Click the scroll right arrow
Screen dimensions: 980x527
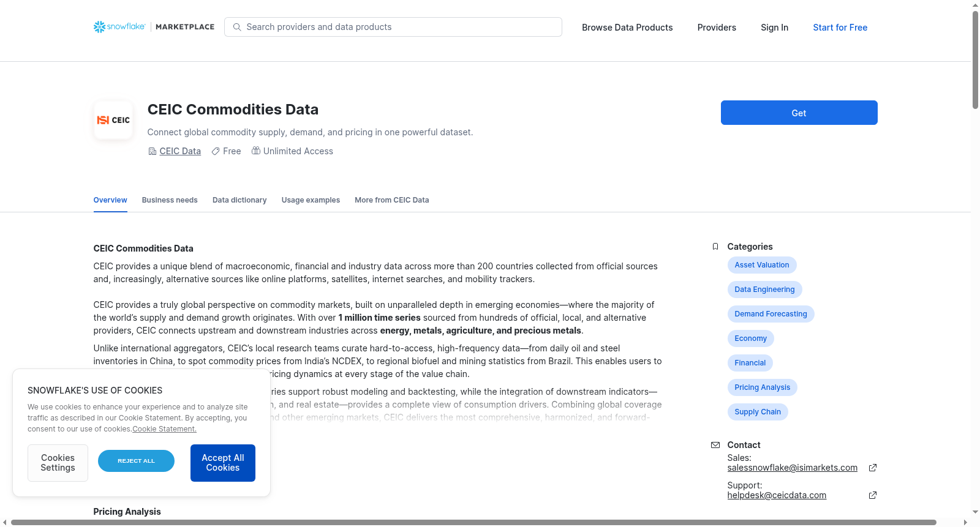tap(966, 522)
